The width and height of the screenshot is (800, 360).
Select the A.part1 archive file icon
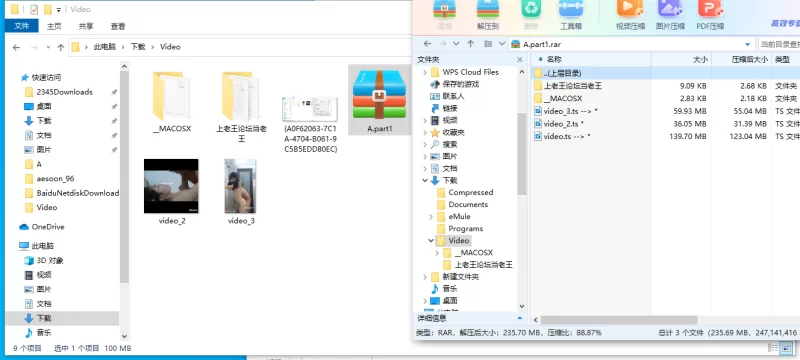point(379,100)
